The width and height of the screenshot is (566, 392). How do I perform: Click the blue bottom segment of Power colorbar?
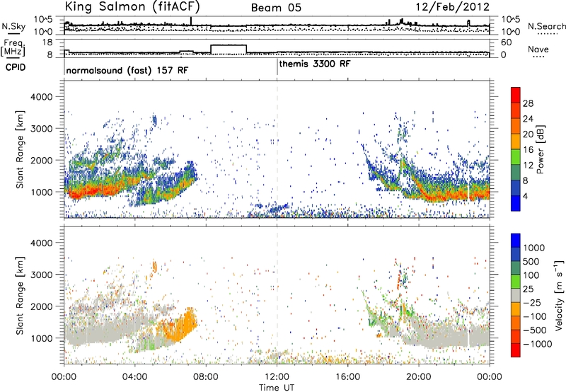click(516, 203)
